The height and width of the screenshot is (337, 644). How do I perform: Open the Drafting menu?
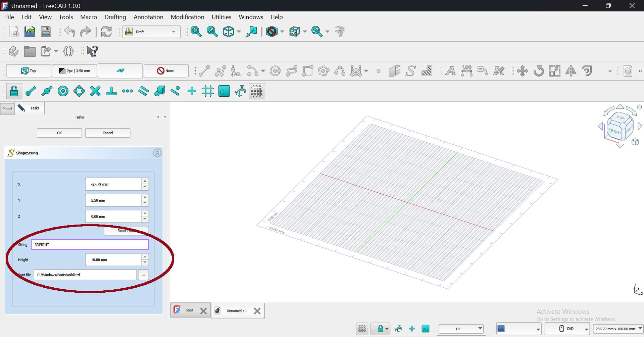(115, 17)
